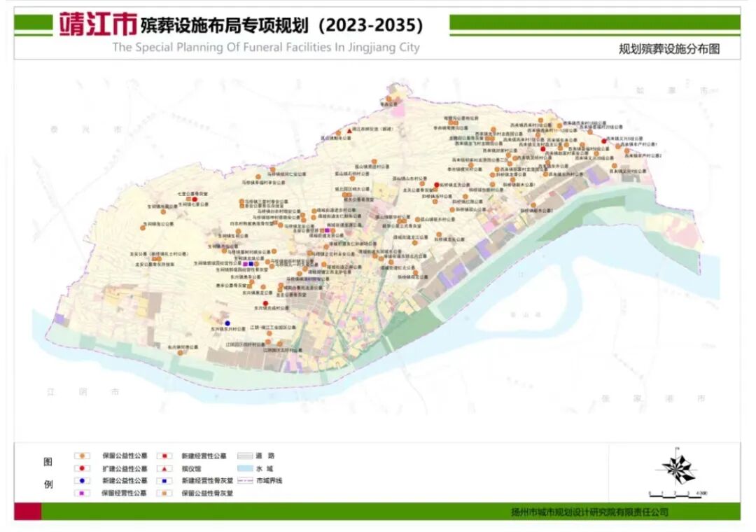Click the blue square marker on the map

(x=251, y=264)
